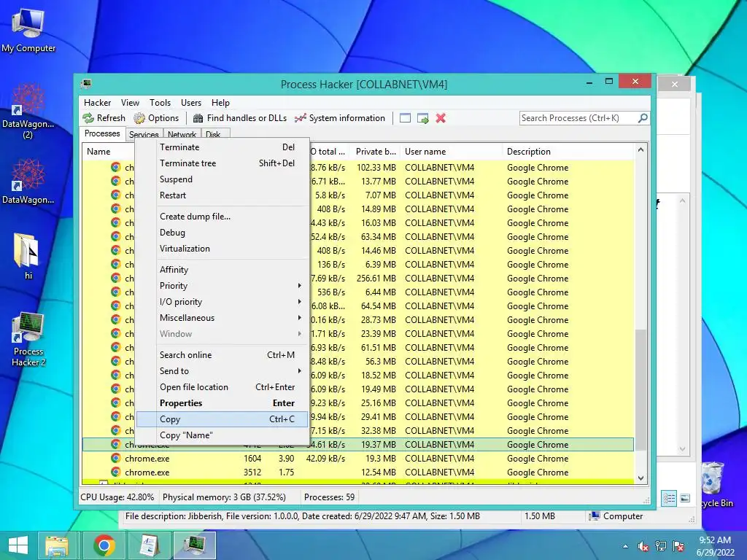Choose Suspend from context menu
The image size is (747, 560).
(222, 179)
